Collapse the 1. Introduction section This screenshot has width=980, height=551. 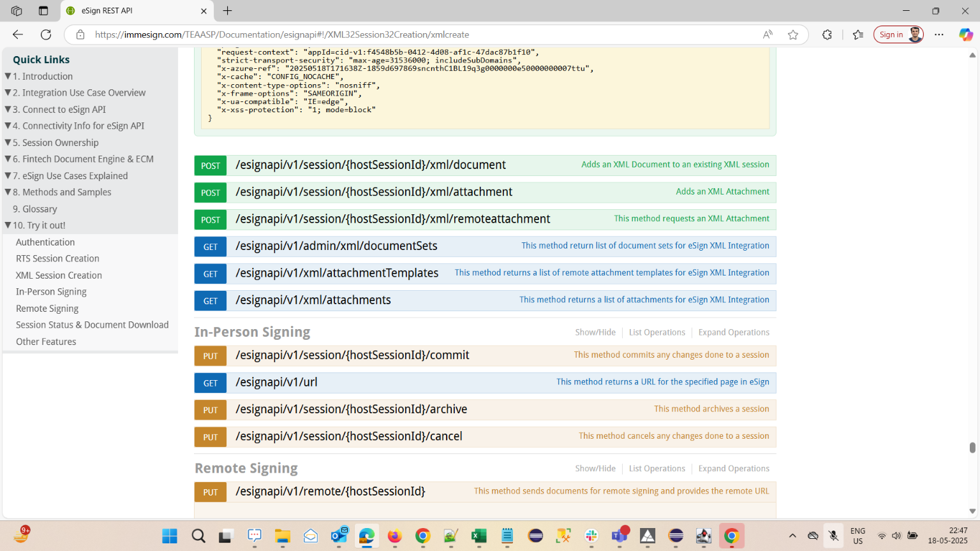(x=8, y=77)
